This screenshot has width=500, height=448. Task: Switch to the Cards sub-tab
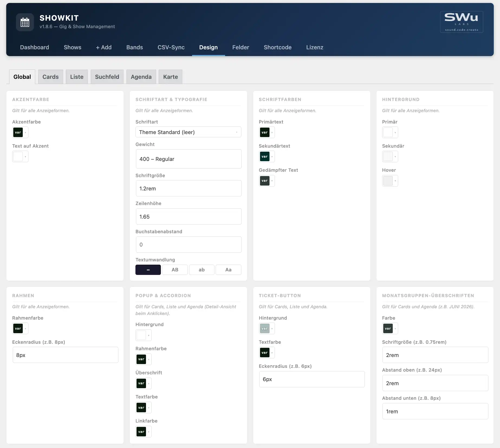(51, 77)
